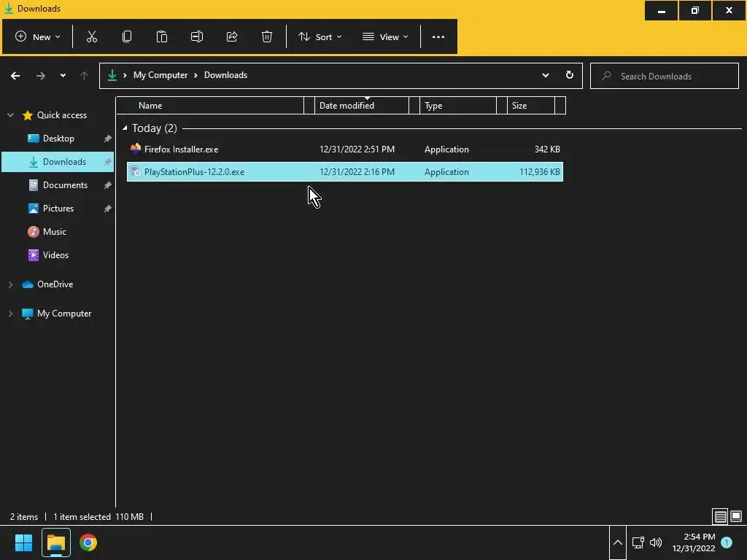Open the See more ellipsis menu
Image resolution: width=747 pixels, height=560 pixels.
pyautogui.click(x=438, y=36)
